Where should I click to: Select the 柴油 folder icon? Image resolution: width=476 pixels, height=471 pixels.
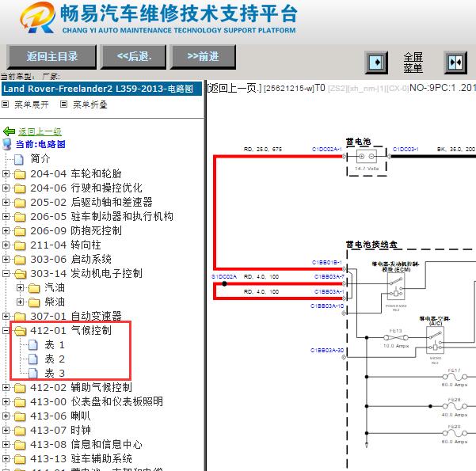[34, 302]
